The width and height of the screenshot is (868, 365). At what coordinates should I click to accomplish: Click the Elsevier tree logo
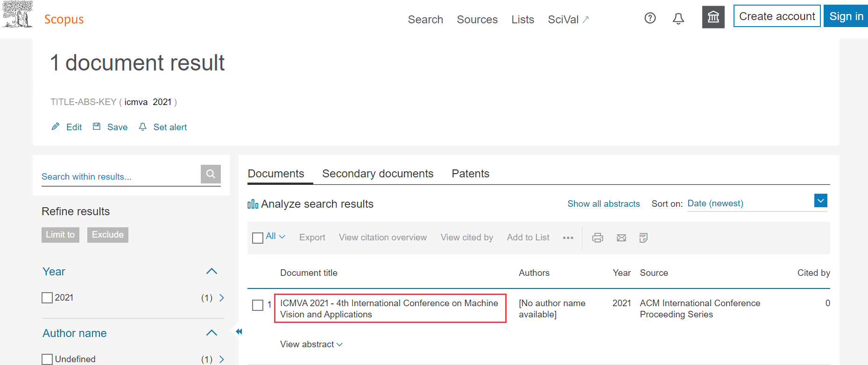click(x=17, y=14)
